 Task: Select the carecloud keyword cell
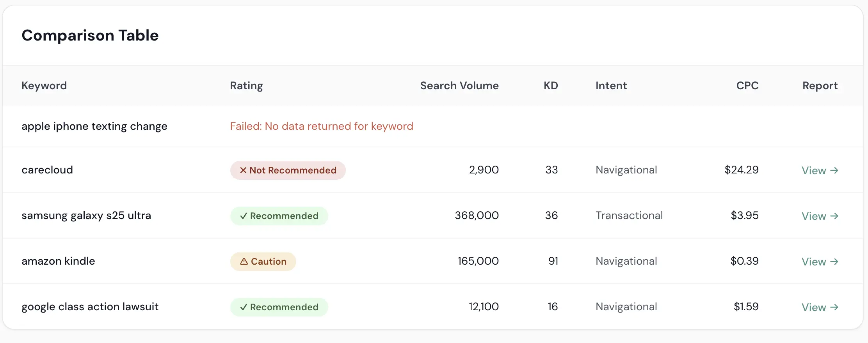point(47,170)
